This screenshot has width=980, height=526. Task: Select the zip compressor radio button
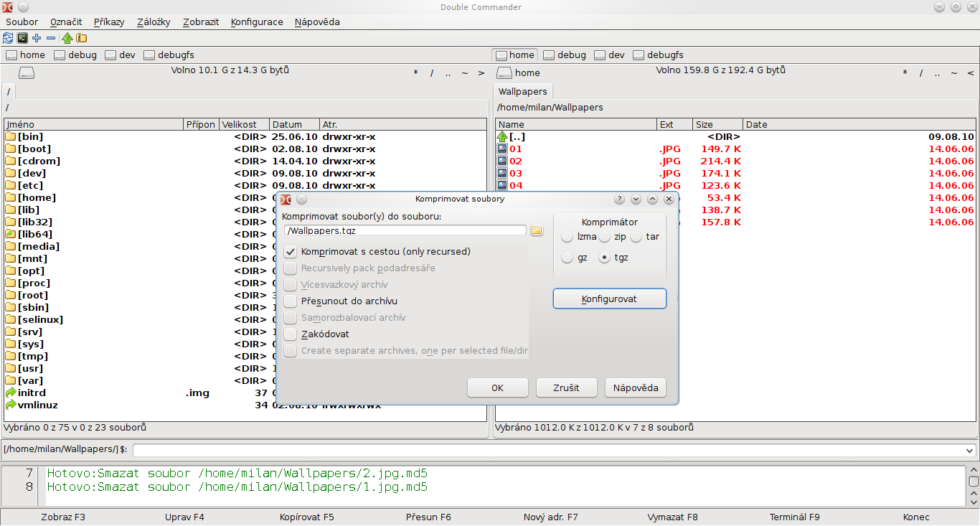click(605, 236)
